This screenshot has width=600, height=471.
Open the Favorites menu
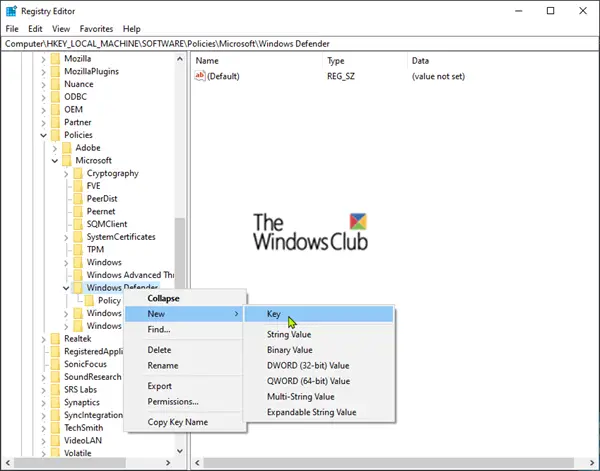pos(96,29)
